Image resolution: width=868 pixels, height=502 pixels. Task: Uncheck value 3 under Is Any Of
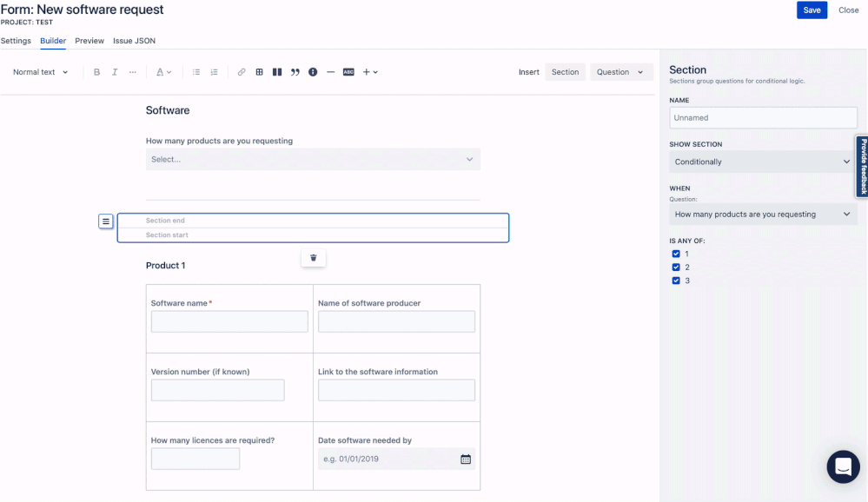[x=677, y=280]
